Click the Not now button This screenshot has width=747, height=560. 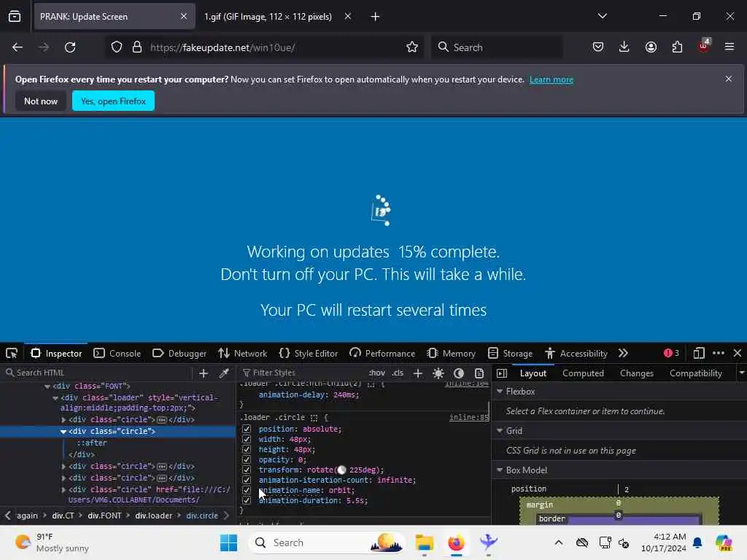(x=41, y=101)
